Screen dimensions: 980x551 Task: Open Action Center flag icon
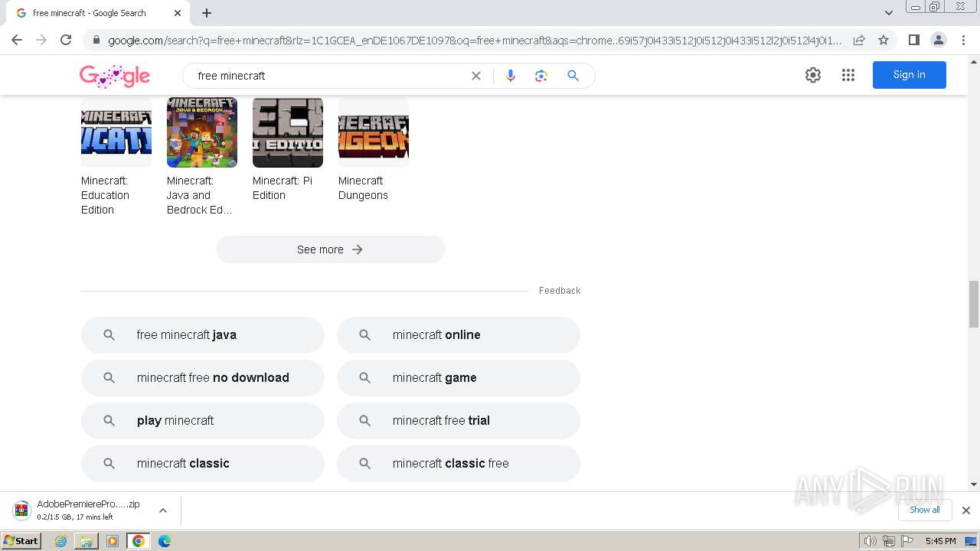tap(906, 541)
